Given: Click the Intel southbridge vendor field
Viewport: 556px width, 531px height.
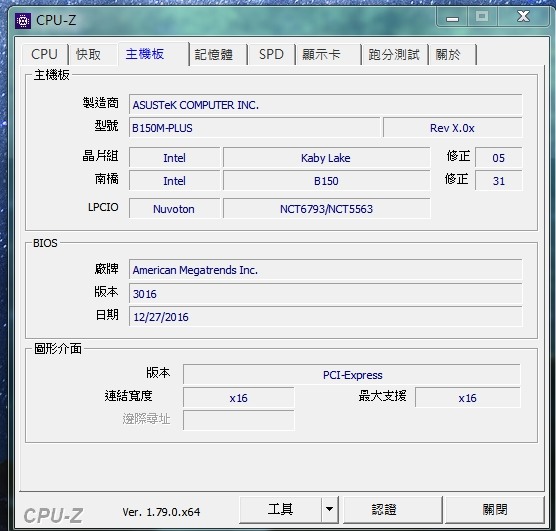Looking at the screenshot, I should 174,181.
